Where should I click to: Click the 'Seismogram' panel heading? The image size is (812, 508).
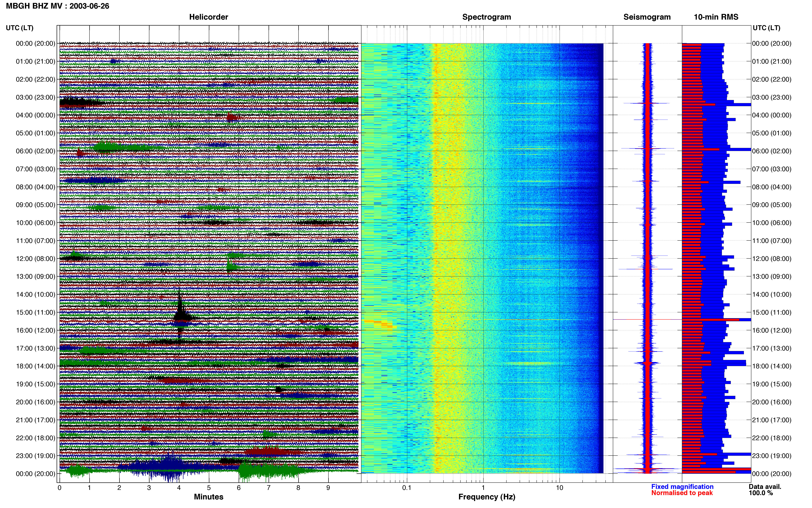647,17
